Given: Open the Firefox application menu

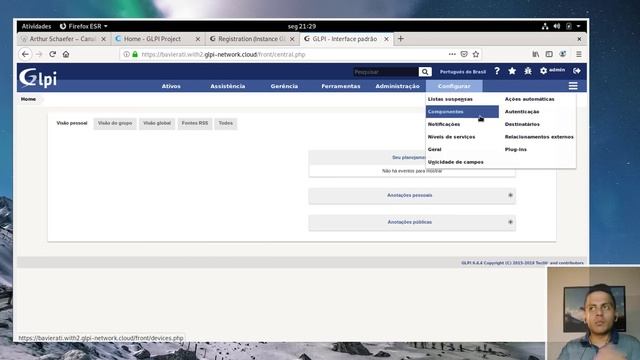Looking at the screenshot, I should coord(579,54).
